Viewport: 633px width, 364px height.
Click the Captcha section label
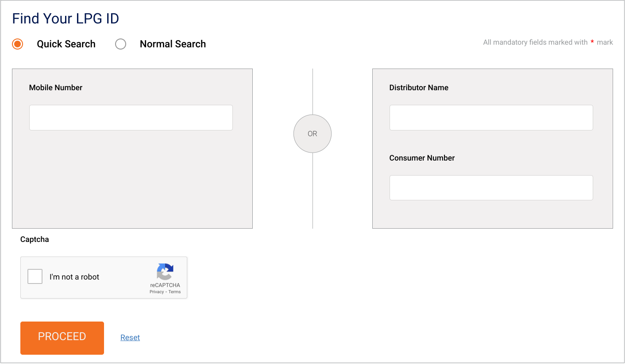pyautogui.click(x=35, y=239)
